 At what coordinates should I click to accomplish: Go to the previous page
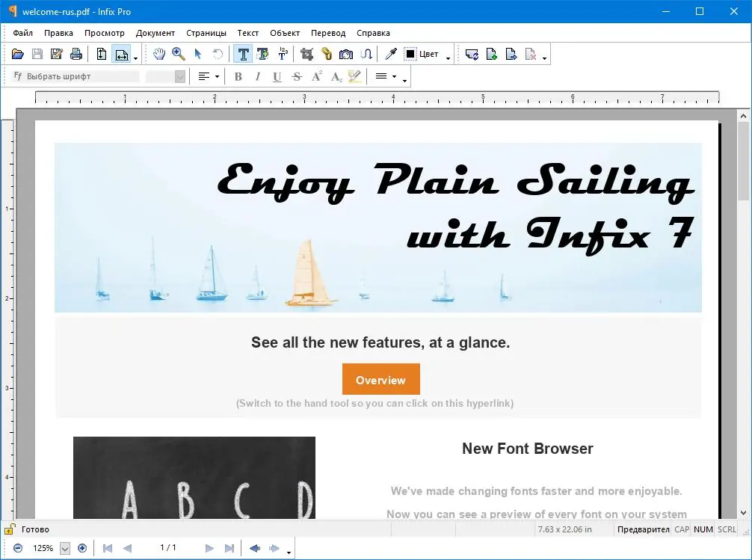click(127, 548)
